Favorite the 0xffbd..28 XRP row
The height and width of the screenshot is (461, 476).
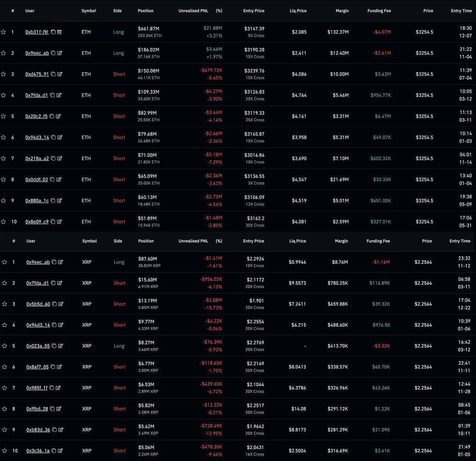click(4, 409)
